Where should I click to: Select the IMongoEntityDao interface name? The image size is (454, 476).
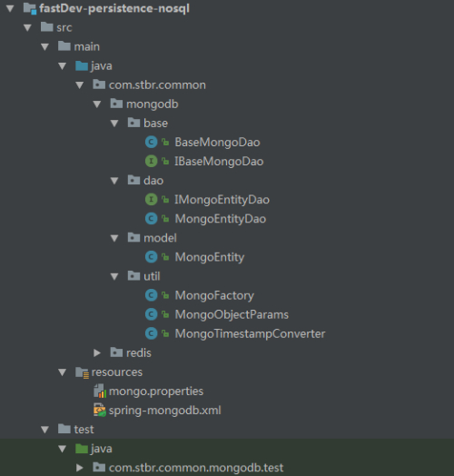pyautogui.click(x=222, y=200)
